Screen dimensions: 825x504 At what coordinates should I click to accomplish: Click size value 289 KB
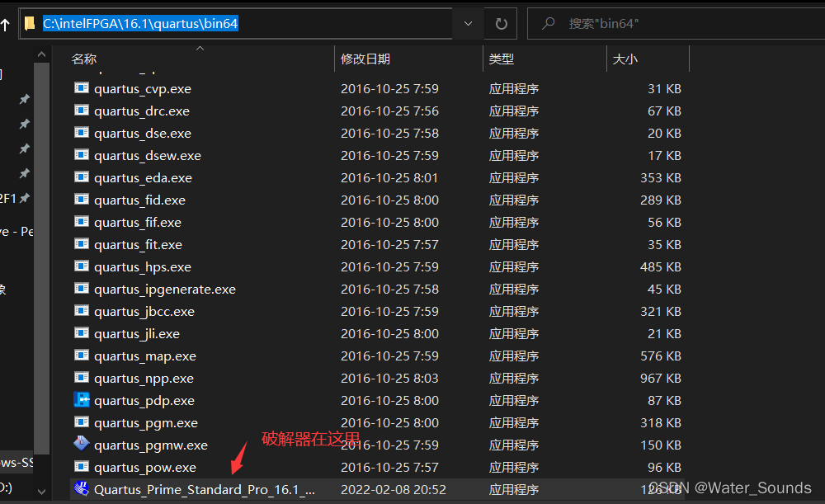coord(660,200)
